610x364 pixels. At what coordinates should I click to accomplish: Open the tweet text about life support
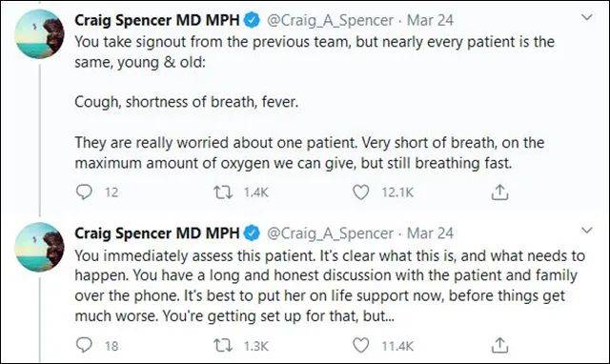coord(330,286)
